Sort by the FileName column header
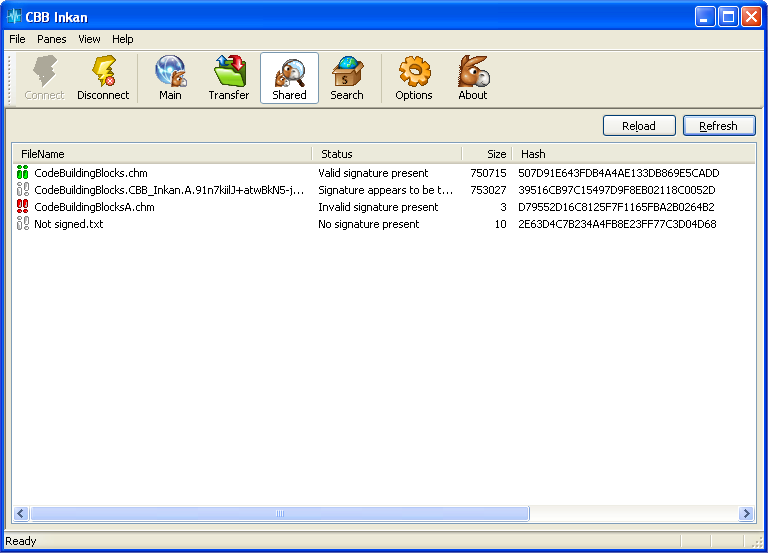 (162, 154)
